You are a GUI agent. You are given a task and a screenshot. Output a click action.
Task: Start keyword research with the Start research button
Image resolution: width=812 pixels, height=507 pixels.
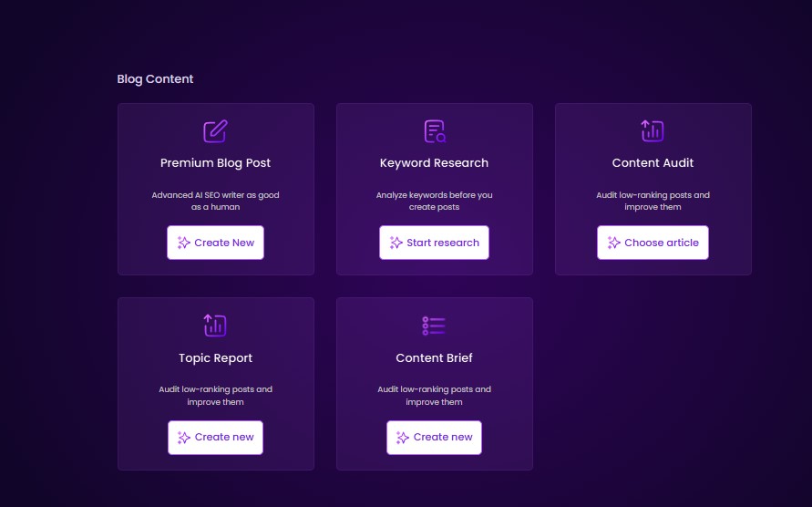coord(435,243)
